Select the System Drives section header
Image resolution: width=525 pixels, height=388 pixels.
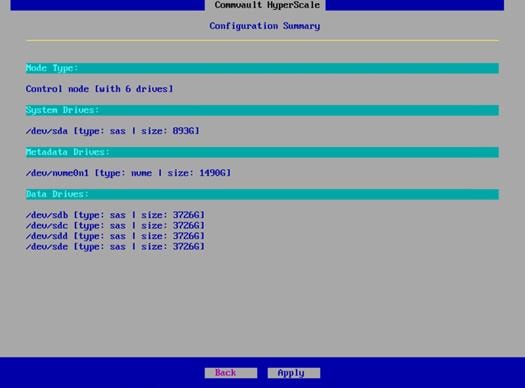pos(262,110)
